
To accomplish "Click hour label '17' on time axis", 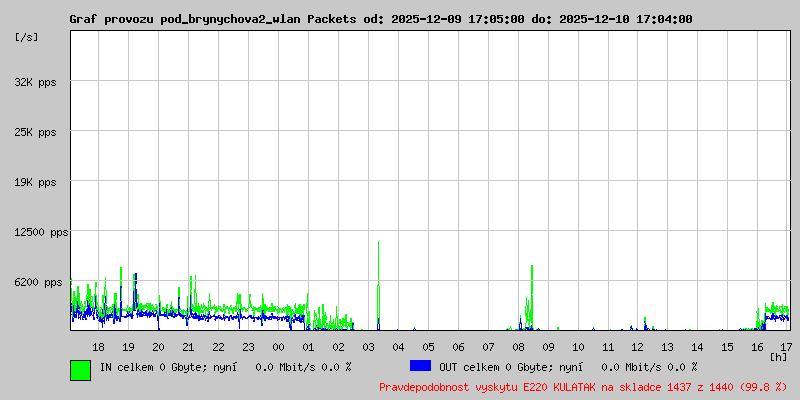I will pyautogui.click(x=786, y=347).
